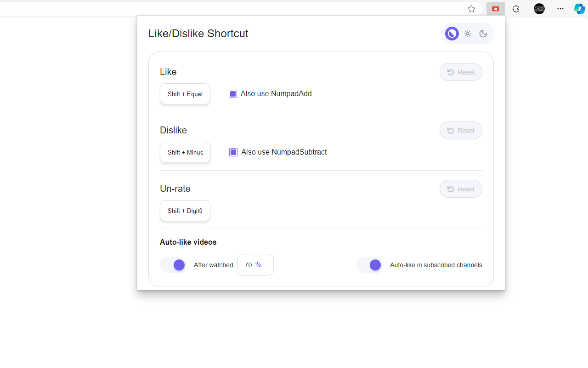This screenshot has width=588, height=368.
Task: Change the Shift + Equal Like shortcut
Action: [185, 94]
